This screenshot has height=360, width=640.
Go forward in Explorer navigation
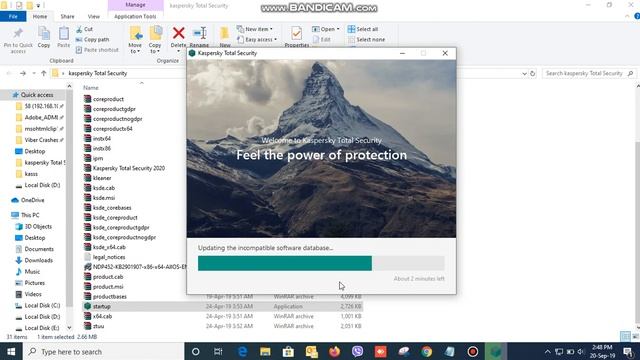click(23, 73)
